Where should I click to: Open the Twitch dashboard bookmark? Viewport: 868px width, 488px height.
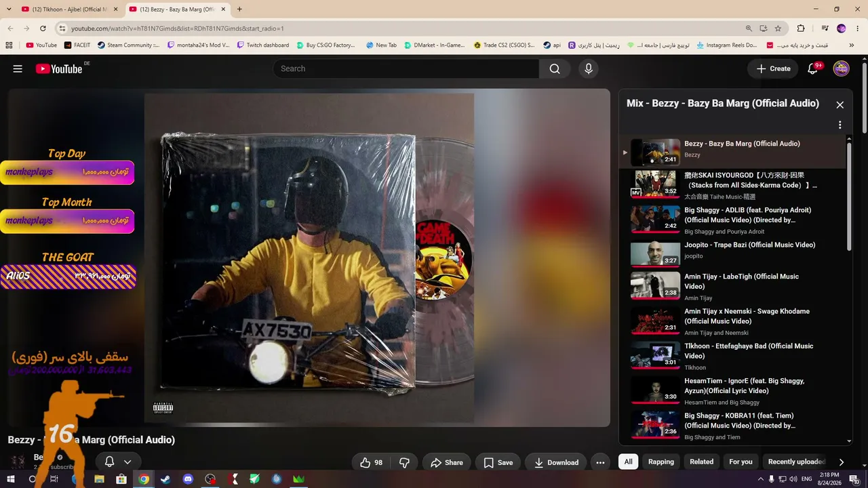pos(263,45)
